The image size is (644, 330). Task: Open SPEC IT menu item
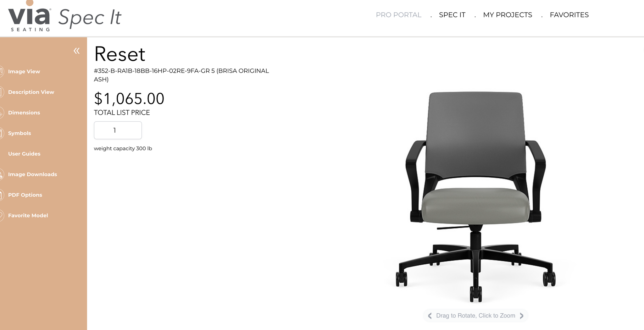[x=452, y=15]
